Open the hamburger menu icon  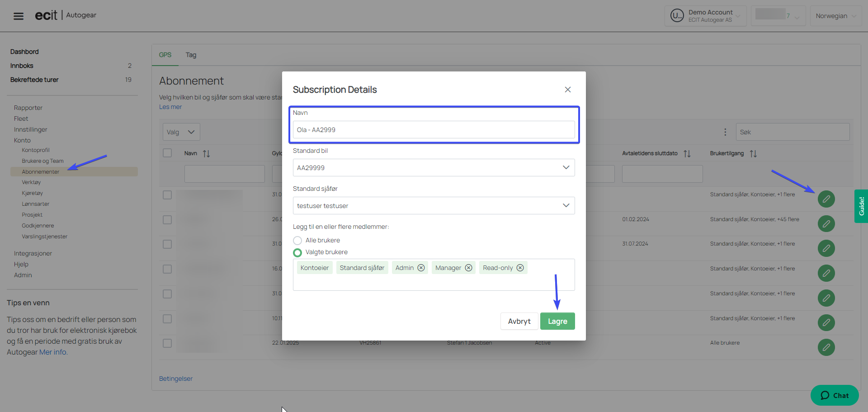(19, 16)
